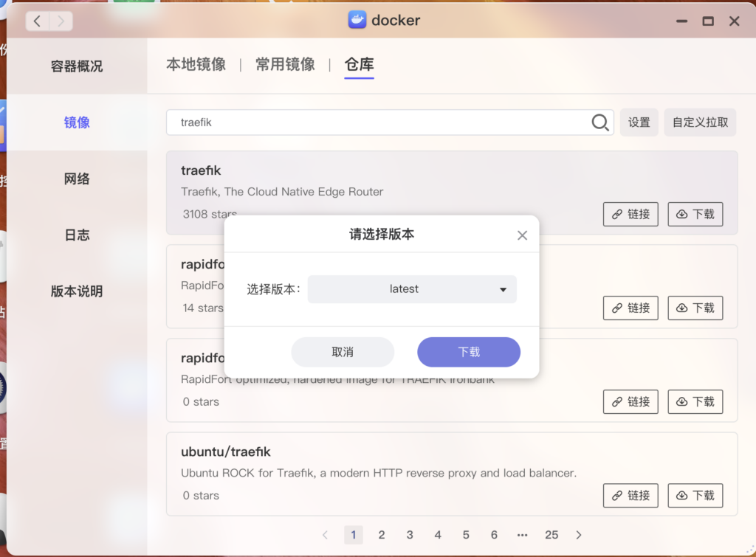
Task: Click 链接 for the TRAEFIK ironbank image
Action: coord(630,402)
